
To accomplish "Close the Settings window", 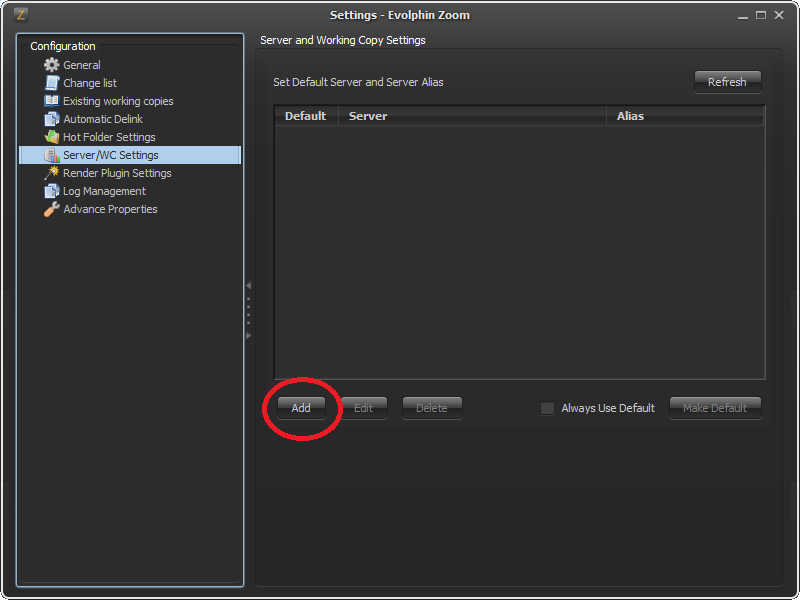I will [779, 15].
